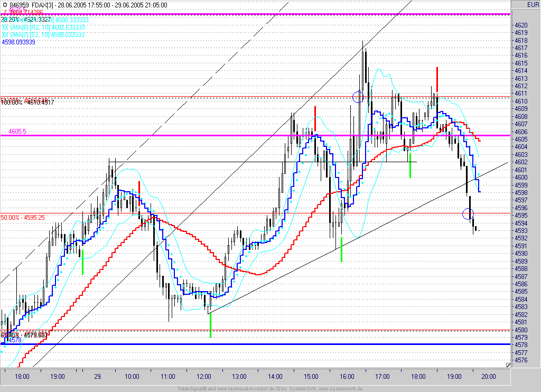541x392 pixels.
Task: Click the 10:00 time axis label
Action: pyautogui.click(x=132, y=377)
